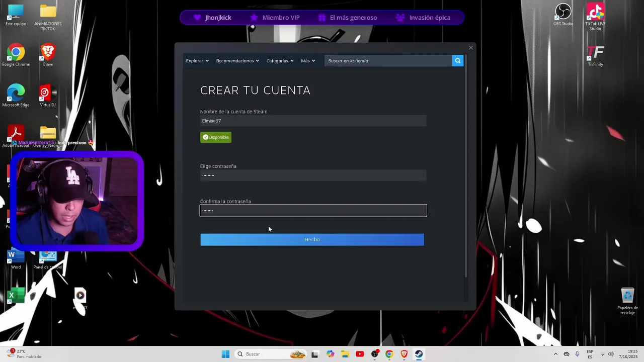
Task: Open Adobe Acrobat desktop shortcut
Action: coord(16,136)
